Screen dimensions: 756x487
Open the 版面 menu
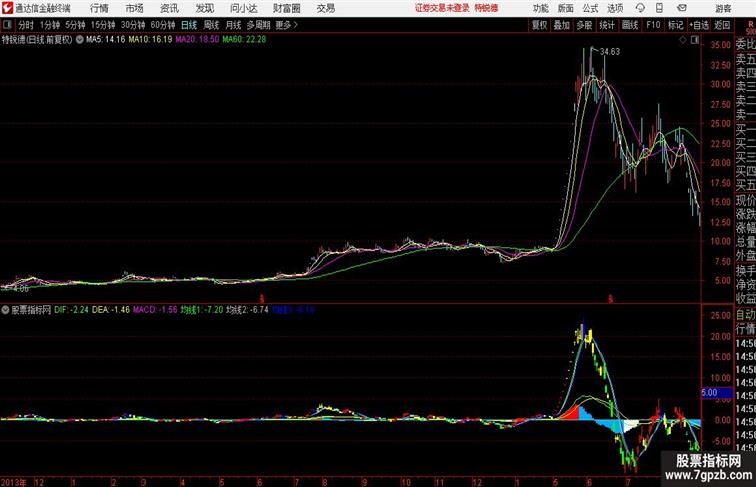point(565,8)
